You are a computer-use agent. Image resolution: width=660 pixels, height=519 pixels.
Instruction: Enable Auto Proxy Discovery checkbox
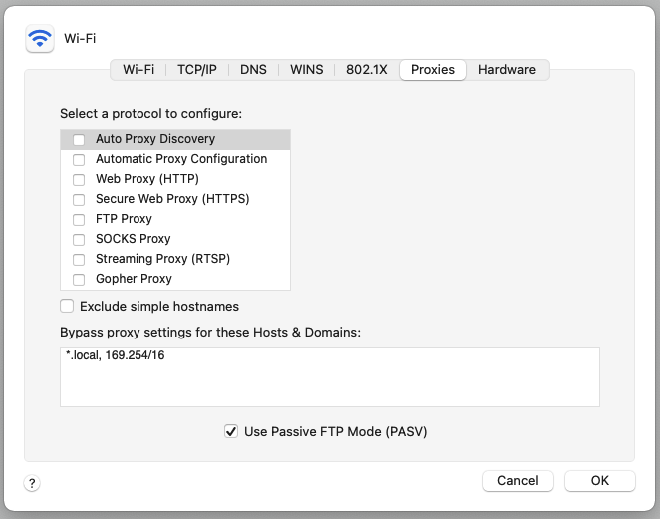79,140
